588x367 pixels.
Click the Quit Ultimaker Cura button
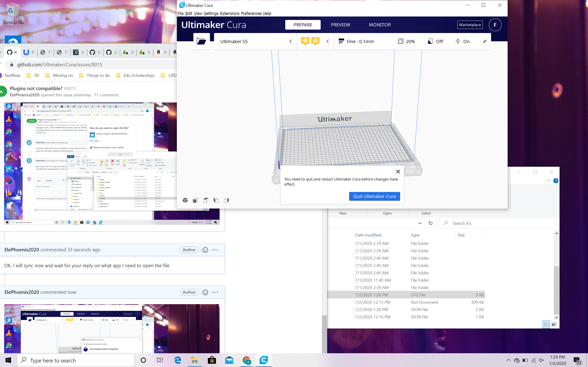pyautogui.click(x=374, y=196)
